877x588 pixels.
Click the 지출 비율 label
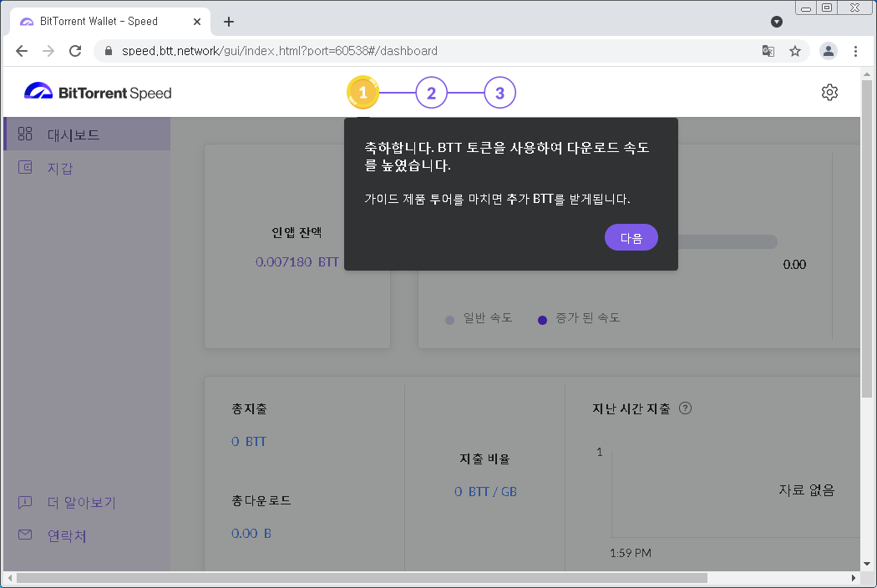pos(485,459)
